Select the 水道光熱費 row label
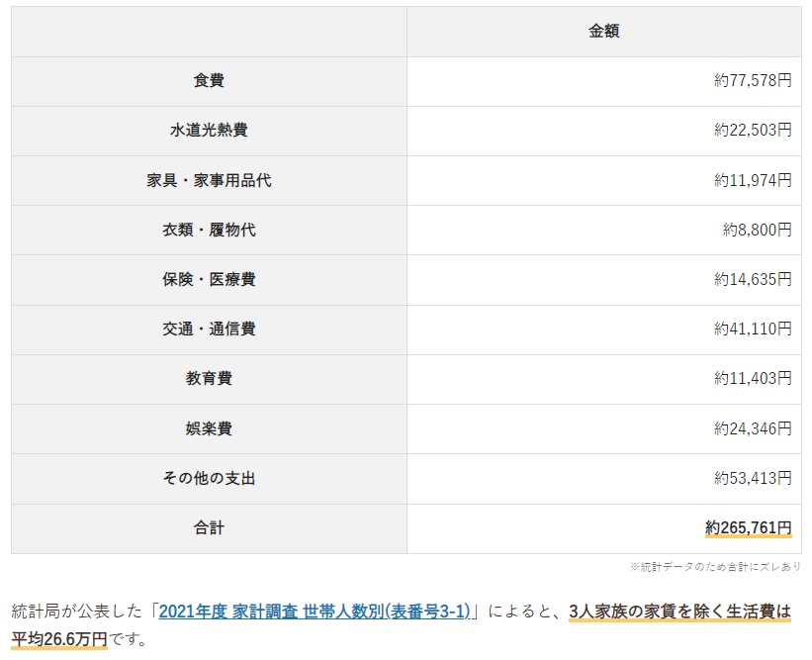Image resolution: width=812 pixels, height=660 pixels. tap(209, 131)
